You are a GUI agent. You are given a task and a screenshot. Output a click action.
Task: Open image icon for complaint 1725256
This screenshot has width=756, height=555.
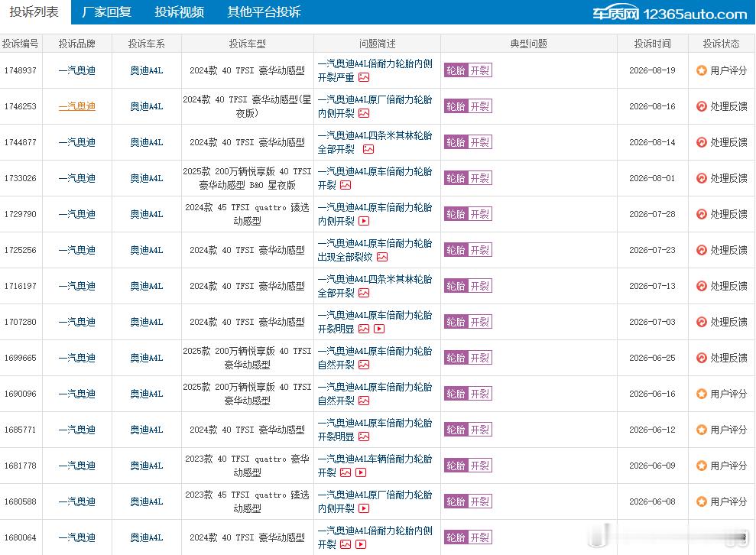click(x=382, y=257)
